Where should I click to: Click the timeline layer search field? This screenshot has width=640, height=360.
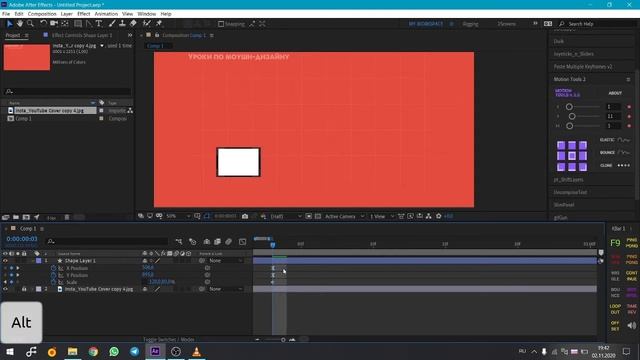click(x=107, y=242)
